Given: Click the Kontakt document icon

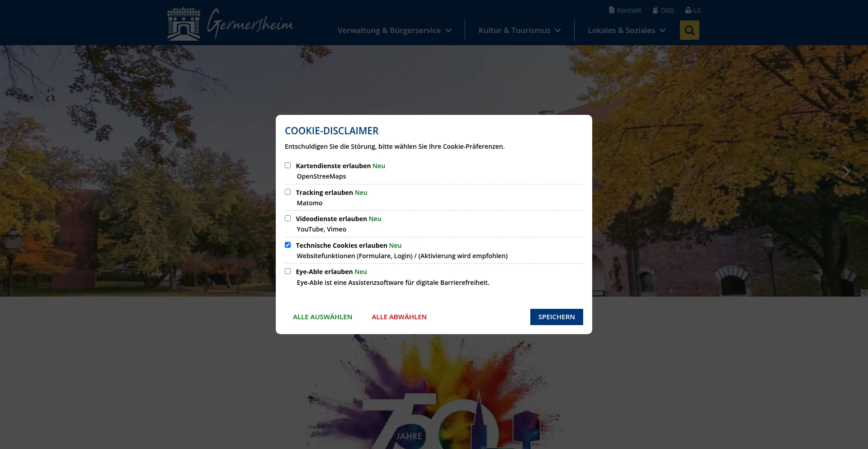Looking at the screenshot, I should (611, 10).
